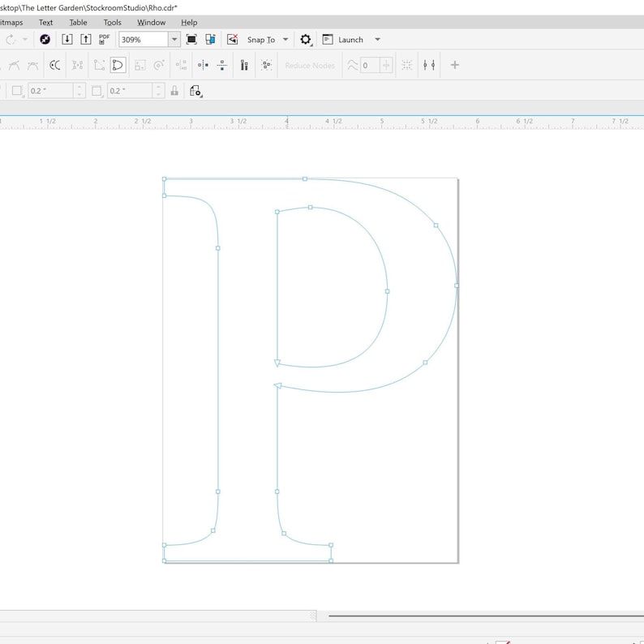
Task: Click the Export icon with the up arrow
Action: (85, 40)
